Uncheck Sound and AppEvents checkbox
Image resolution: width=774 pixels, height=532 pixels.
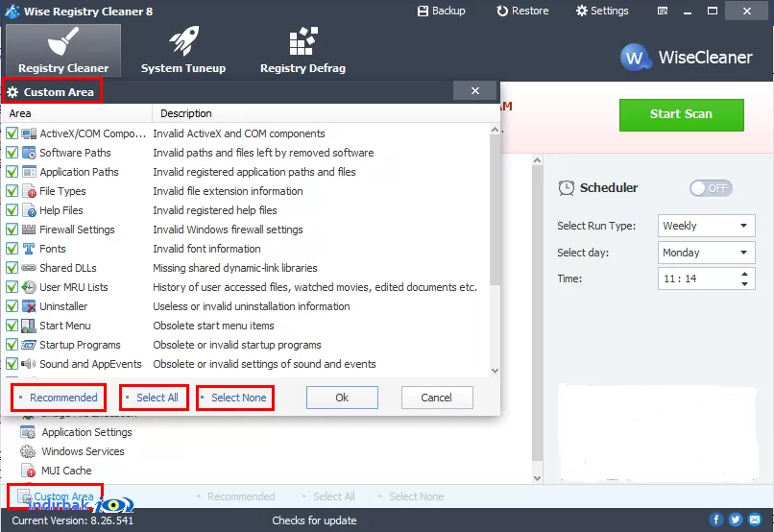12,364
